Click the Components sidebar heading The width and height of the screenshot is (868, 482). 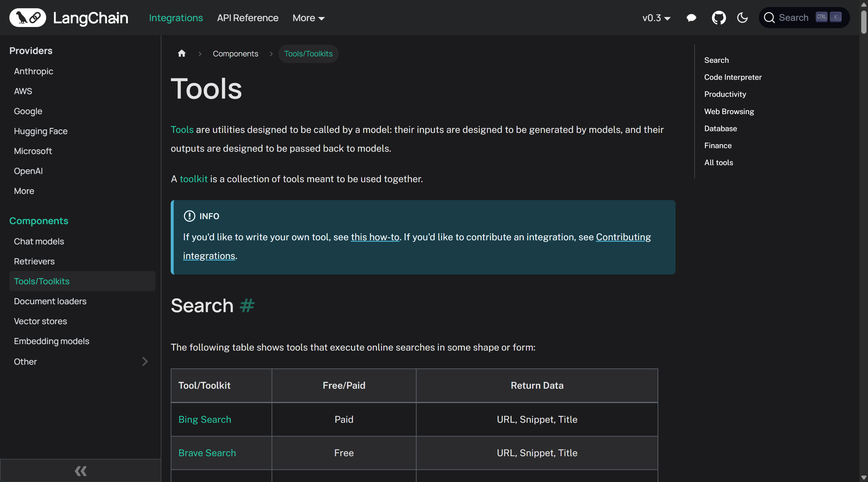pos(39,221)
